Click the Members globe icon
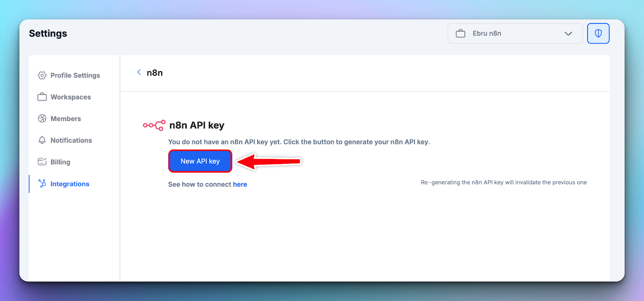 pyautogui.click(x=42, y=118)
